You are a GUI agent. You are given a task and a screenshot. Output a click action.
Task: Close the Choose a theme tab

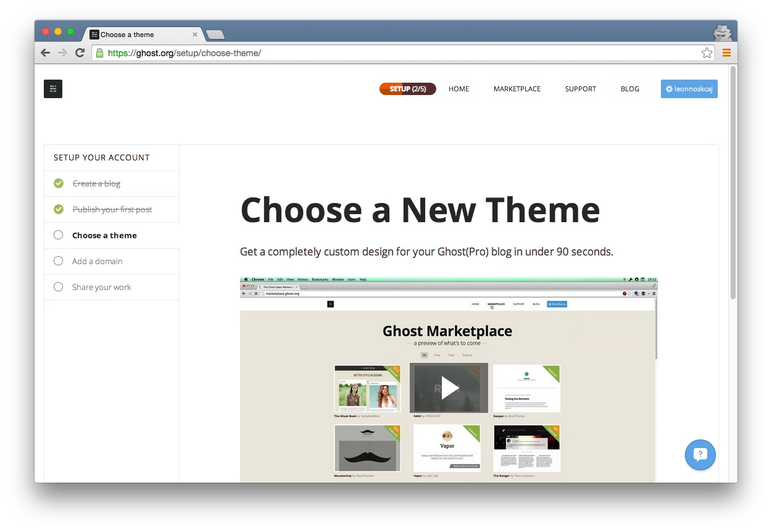click(x=195, y=35)
